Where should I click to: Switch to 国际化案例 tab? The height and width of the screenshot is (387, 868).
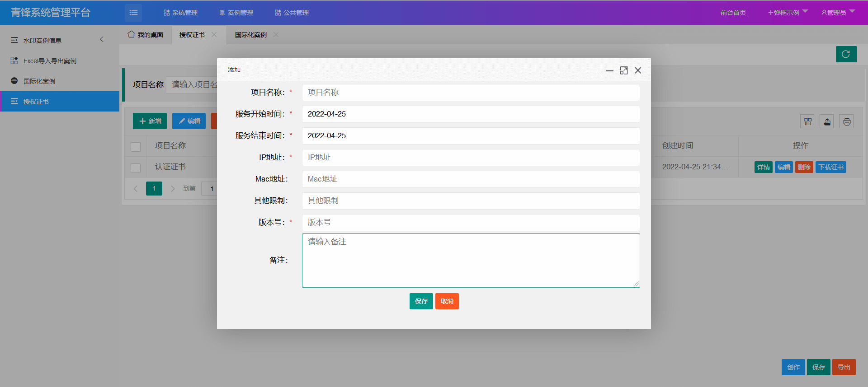[x=251, y=35]
